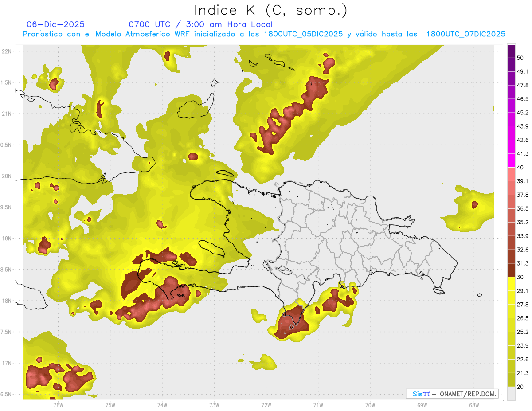The height and width of the screenshot is (411, 532).
Task: Click the longitude axis label "74W"
Action: (x=162, y=405)
